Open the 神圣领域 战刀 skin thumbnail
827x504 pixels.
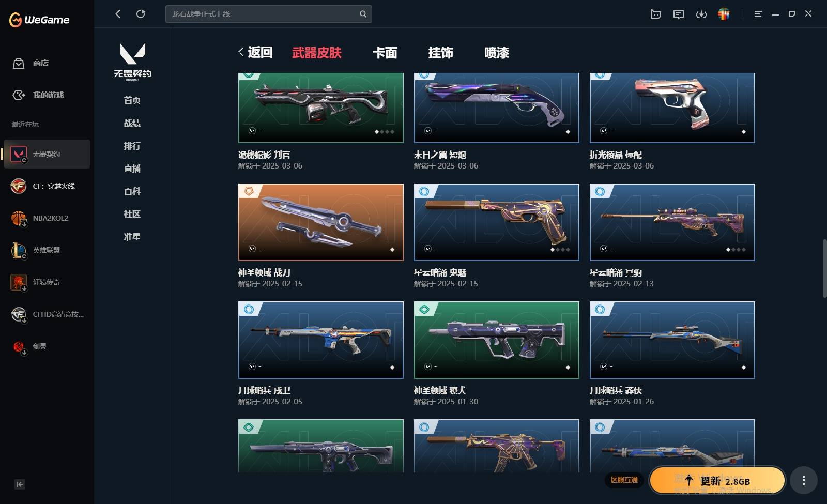coord(321,222)
